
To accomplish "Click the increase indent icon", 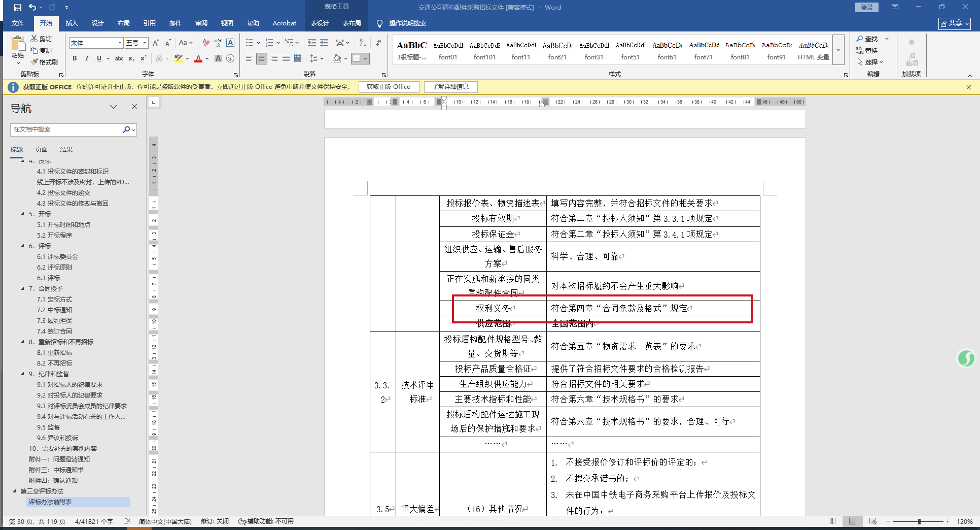I will (x=324, y=43).
